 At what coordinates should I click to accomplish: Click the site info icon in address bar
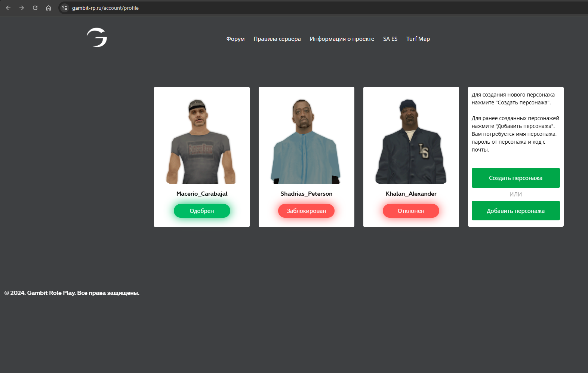pyautogui.click(x=65, y=8)
